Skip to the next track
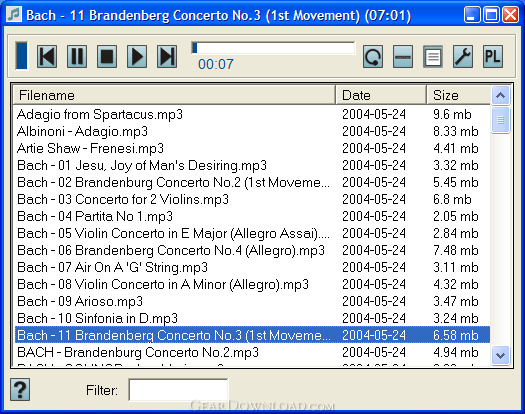The width and height of the screenshot is (525, 414). 167,57
